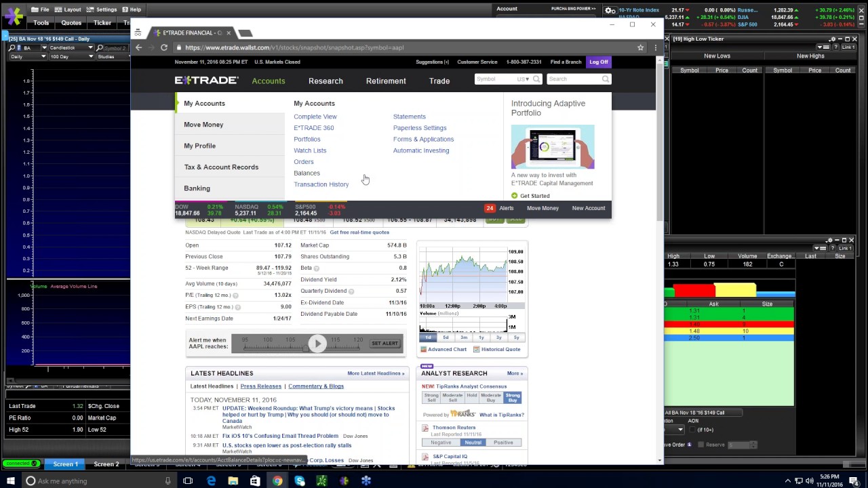Click the E*TRADE logo
This screenshot has width=868, height=488.
pos(207,80)
